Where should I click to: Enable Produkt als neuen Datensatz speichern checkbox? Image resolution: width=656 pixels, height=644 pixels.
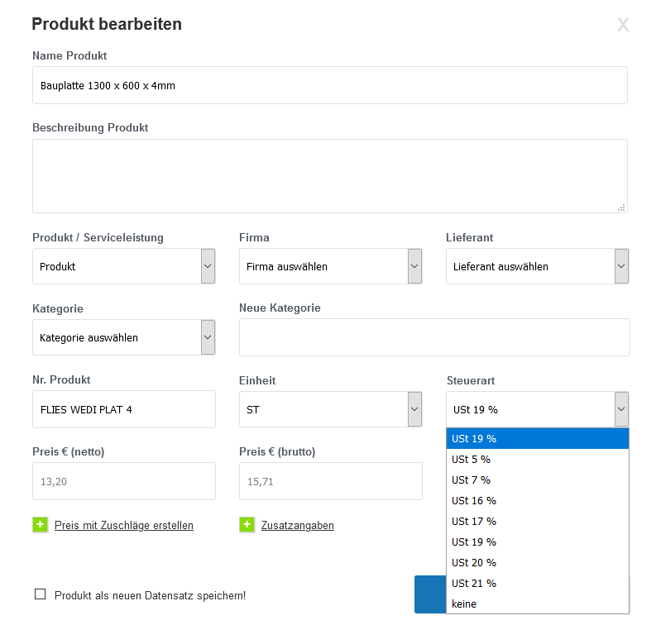[x=41, y=594]
